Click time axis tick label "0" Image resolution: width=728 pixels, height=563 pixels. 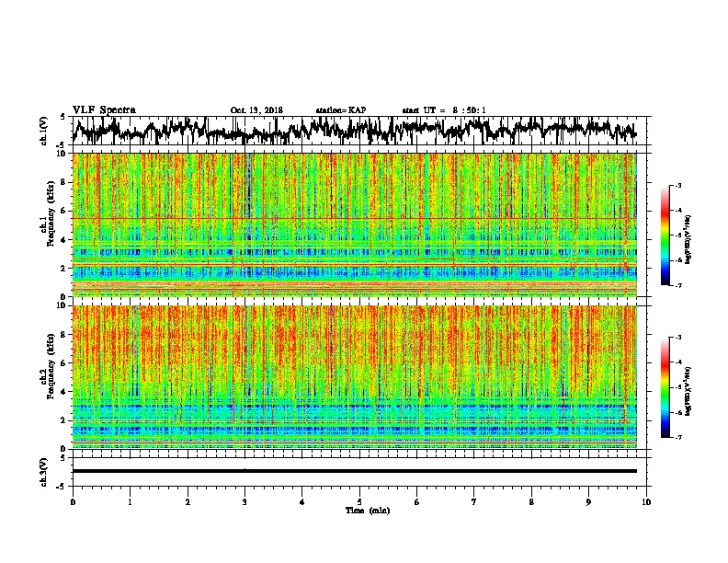pyautogui.click(x=73, y=502)
